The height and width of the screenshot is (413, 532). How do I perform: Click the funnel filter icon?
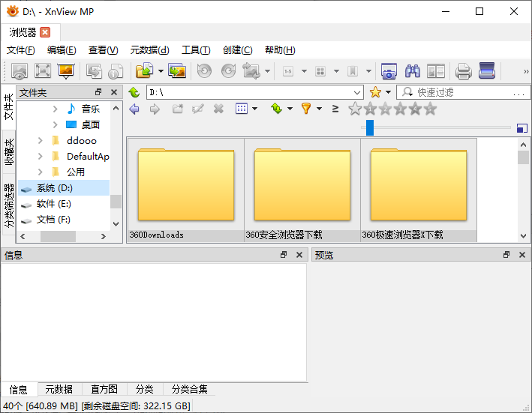(306, 109)
